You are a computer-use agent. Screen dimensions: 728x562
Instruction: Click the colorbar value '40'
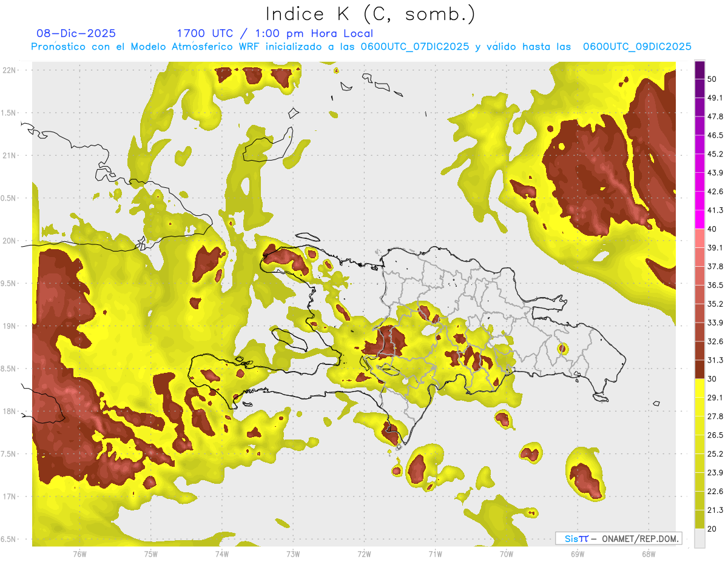pyautogui.click(x=713, y=229)
